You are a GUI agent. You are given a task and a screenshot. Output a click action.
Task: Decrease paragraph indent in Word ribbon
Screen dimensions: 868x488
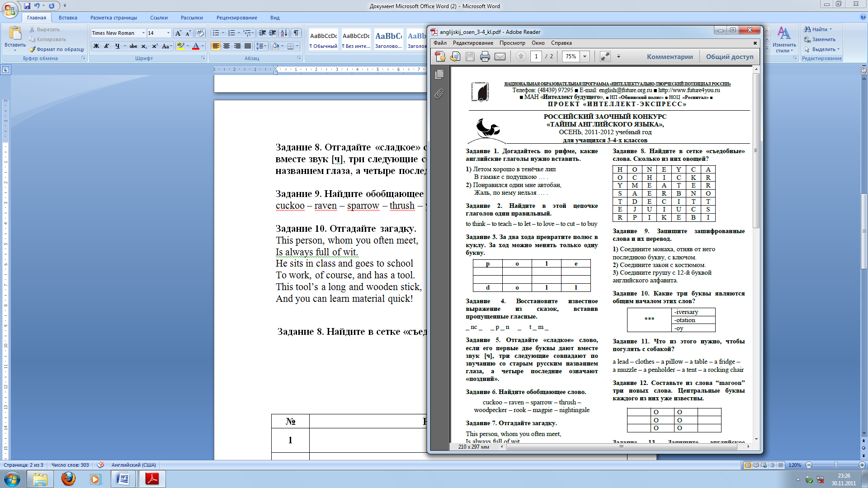(262, 33)
